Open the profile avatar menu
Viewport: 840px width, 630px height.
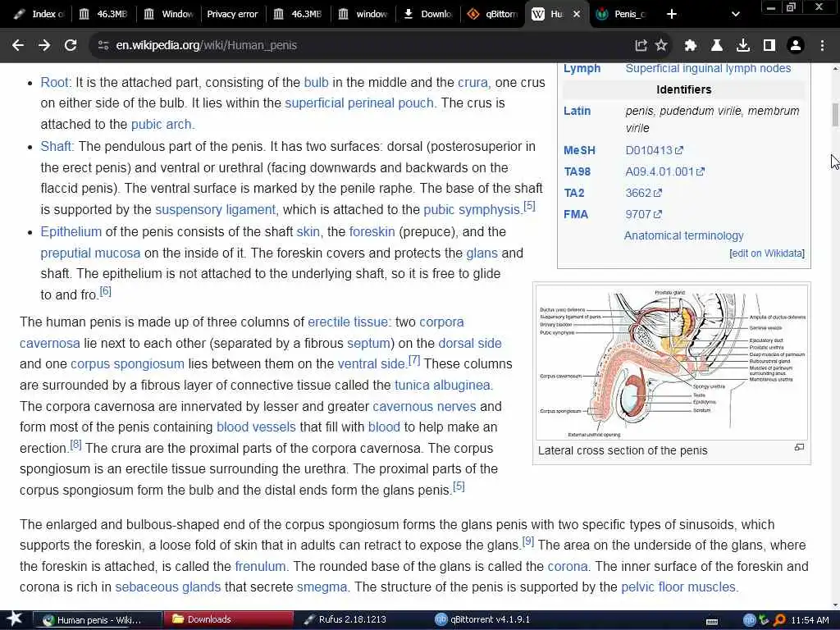tap(796, 46)
